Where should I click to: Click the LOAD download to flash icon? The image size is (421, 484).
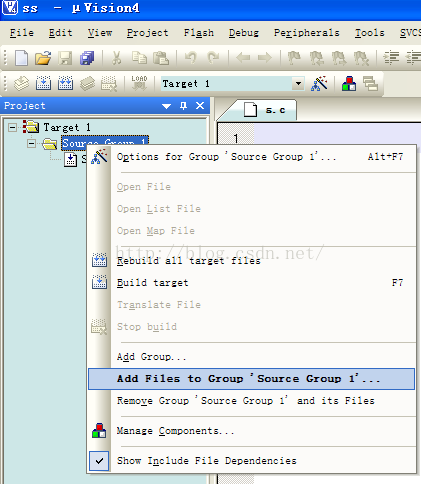click(x=139, y=83)
